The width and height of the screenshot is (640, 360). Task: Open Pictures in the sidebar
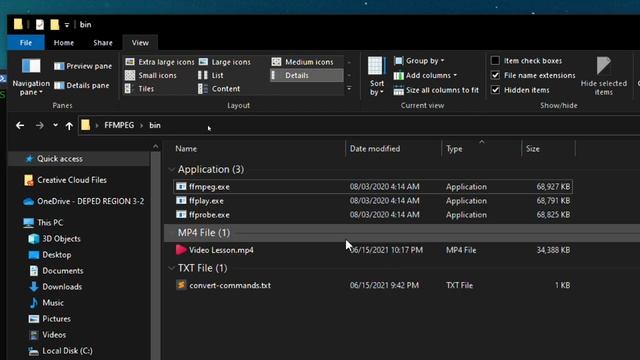[x=49, y=319]
